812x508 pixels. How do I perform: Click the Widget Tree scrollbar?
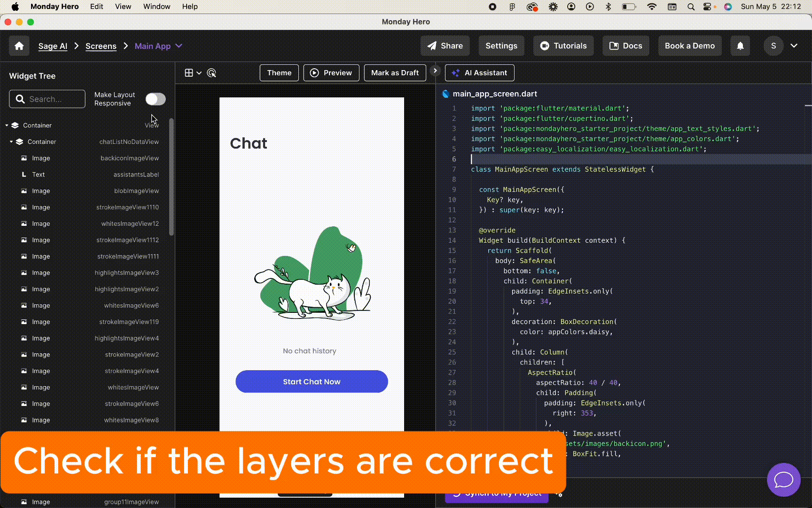click(x=172, y=176)
